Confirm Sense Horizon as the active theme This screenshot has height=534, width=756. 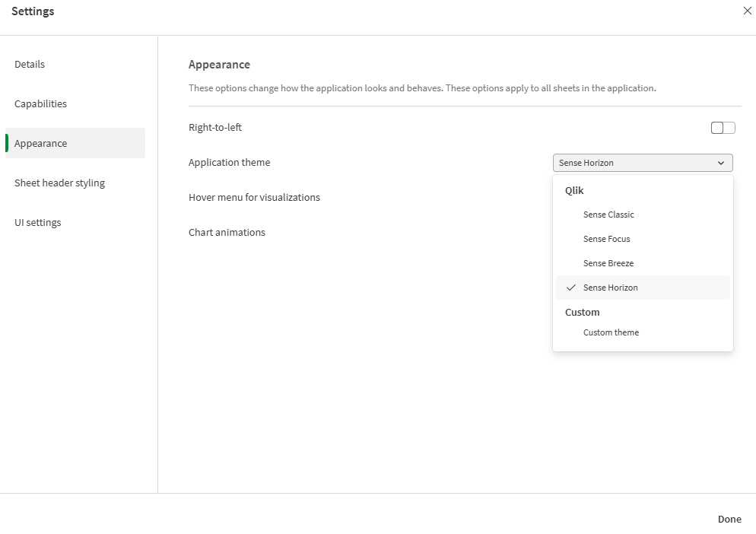[611, 288]
